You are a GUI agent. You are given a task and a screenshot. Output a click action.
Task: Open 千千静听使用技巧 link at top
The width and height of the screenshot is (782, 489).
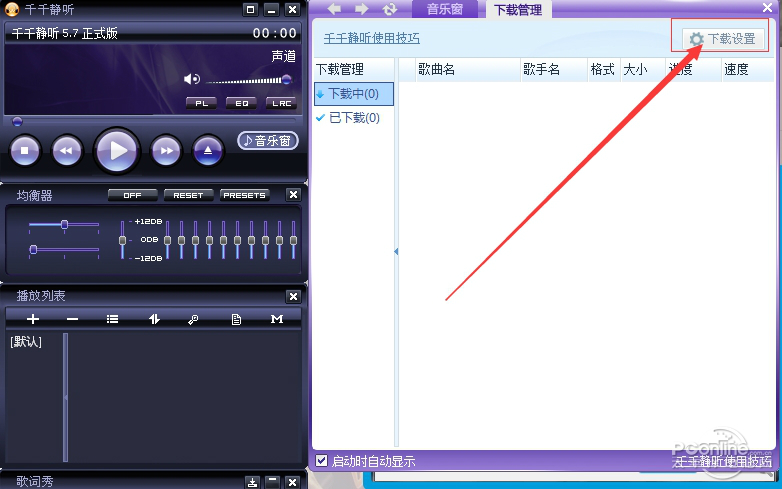coord(372,38)
